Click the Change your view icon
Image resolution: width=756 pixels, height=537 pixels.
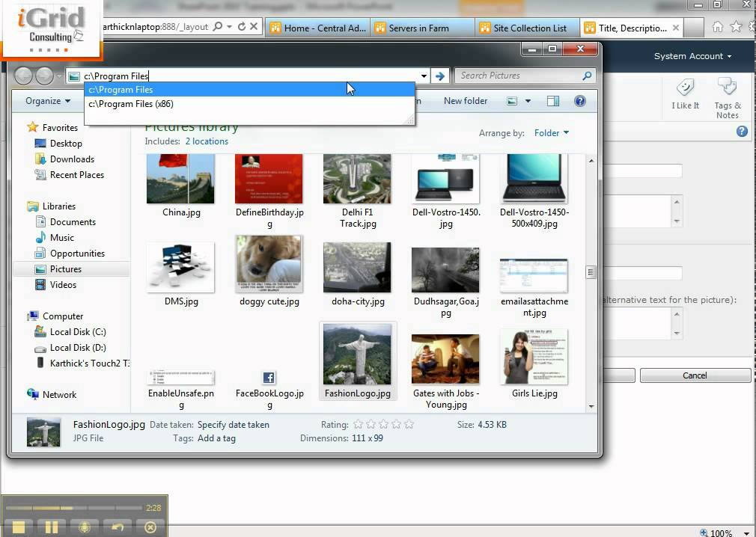[512, 101]
